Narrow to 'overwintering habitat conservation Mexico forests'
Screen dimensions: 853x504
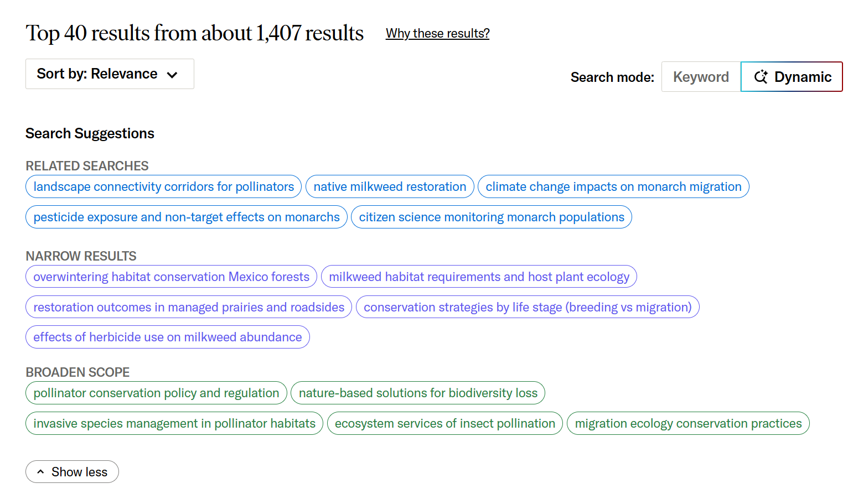click(171, 277)
